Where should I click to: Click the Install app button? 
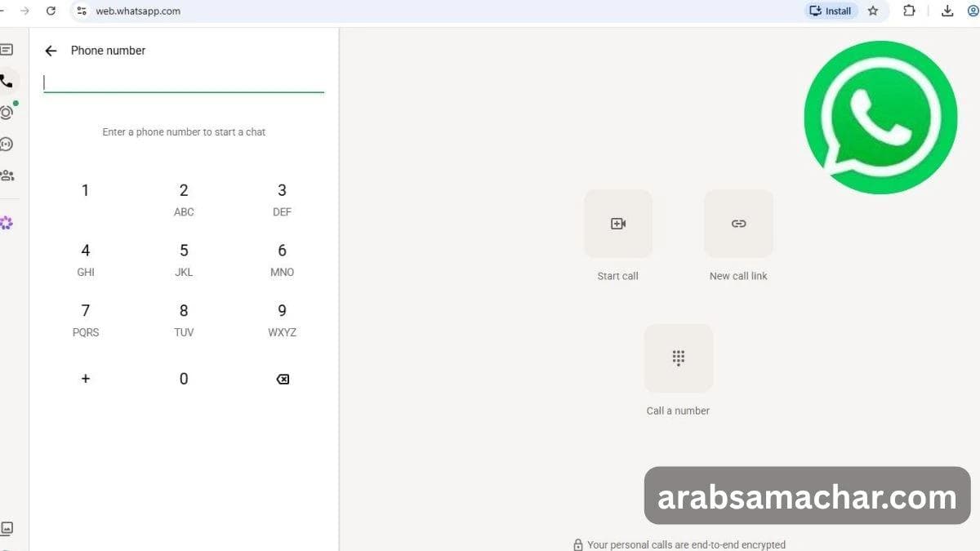(x=831, y=11)
